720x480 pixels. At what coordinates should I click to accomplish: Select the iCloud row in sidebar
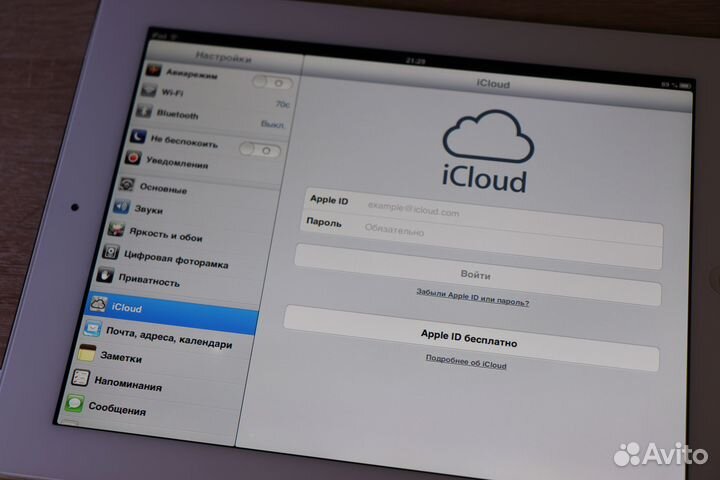(x=171, y=311)
